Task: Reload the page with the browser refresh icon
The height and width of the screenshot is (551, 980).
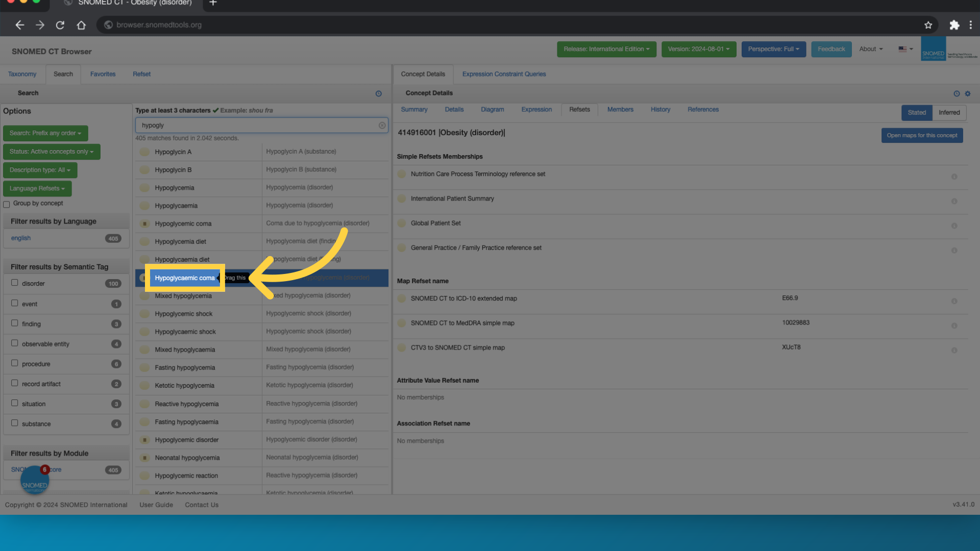Action: point(60,25)
